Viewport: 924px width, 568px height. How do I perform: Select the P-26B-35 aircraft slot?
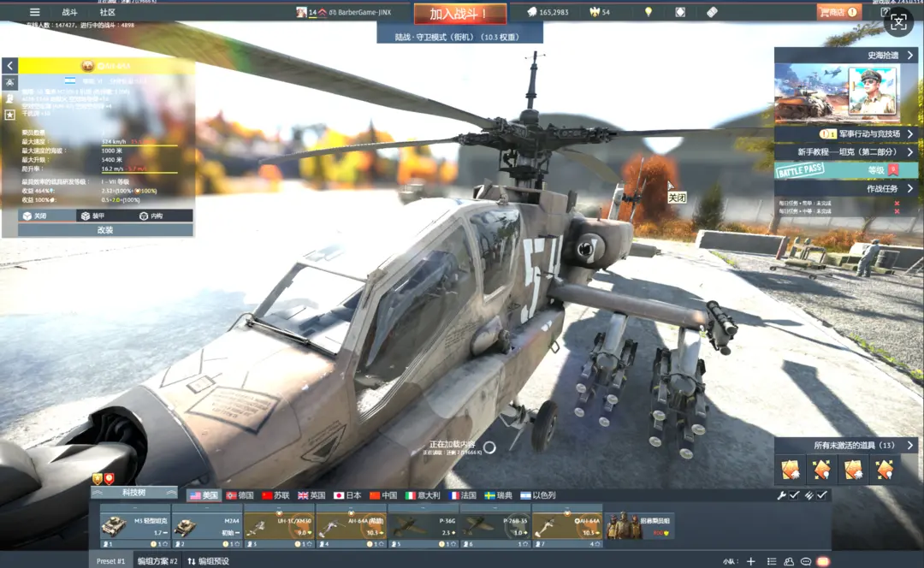[495, 526]
